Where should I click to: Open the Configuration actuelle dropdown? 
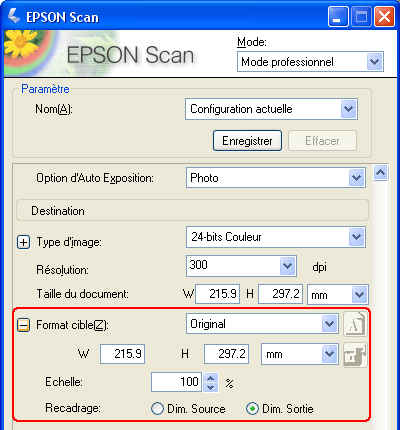(271, 109)
